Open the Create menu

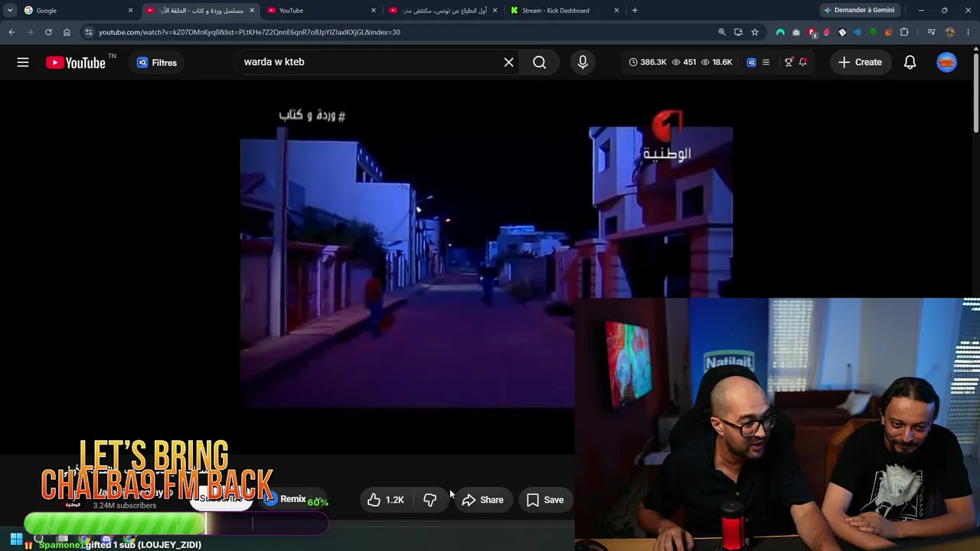(860, 62)
